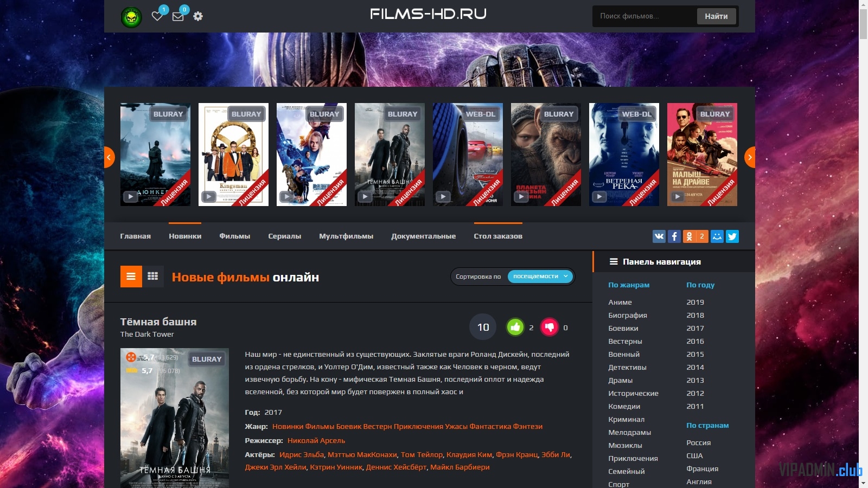Click the Найти search button

[x=716, y=16]
